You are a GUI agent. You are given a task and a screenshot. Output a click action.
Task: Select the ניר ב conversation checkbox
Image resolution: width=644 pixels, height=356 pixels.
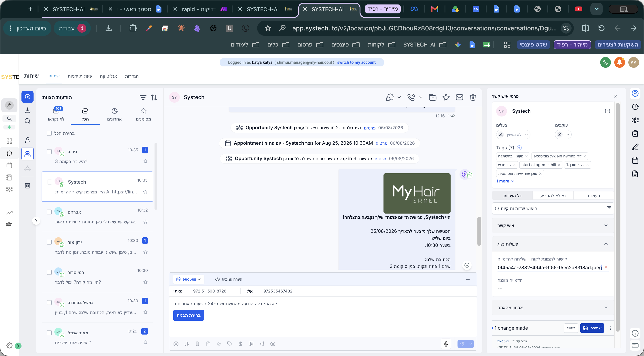[49, 151]
